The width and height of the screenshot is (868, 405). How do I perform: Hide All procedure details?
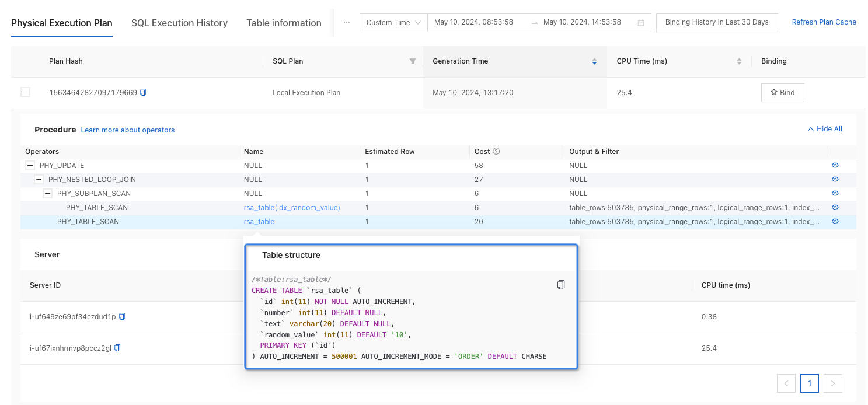point(825,129)
